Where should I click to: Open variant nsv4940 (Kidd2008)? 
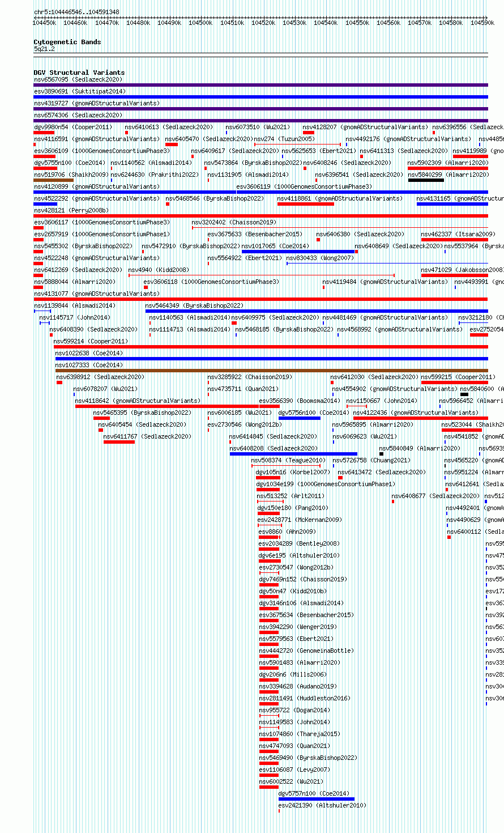click(159, 270)
